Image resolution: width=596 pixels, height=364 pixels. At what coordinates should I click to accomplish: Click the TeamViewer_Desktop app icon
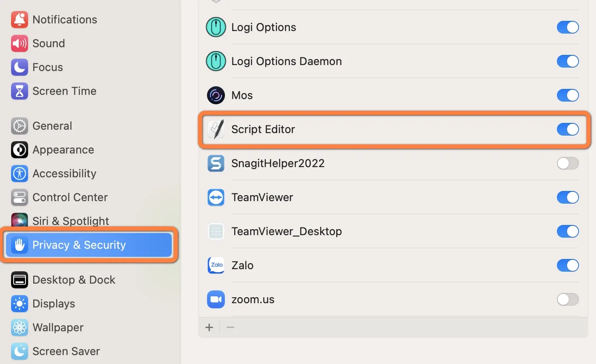click(216, 231)
